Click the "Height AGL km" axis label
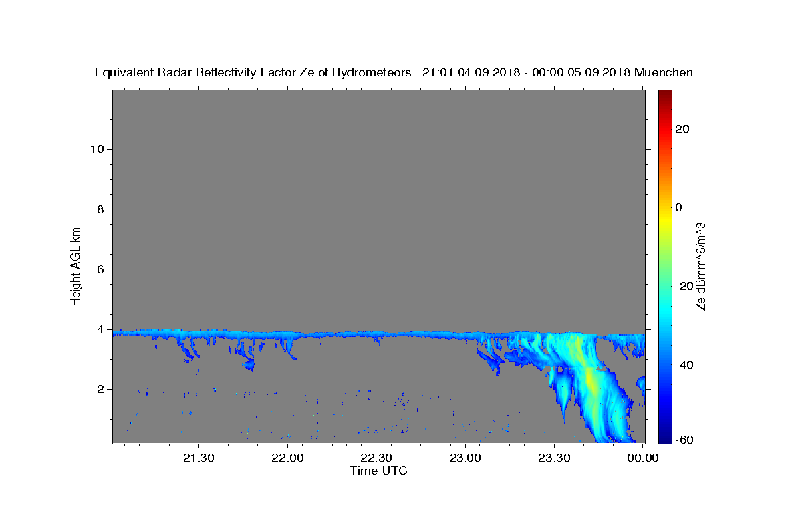The width and height of the screenshot is (798, 532). 76,266
